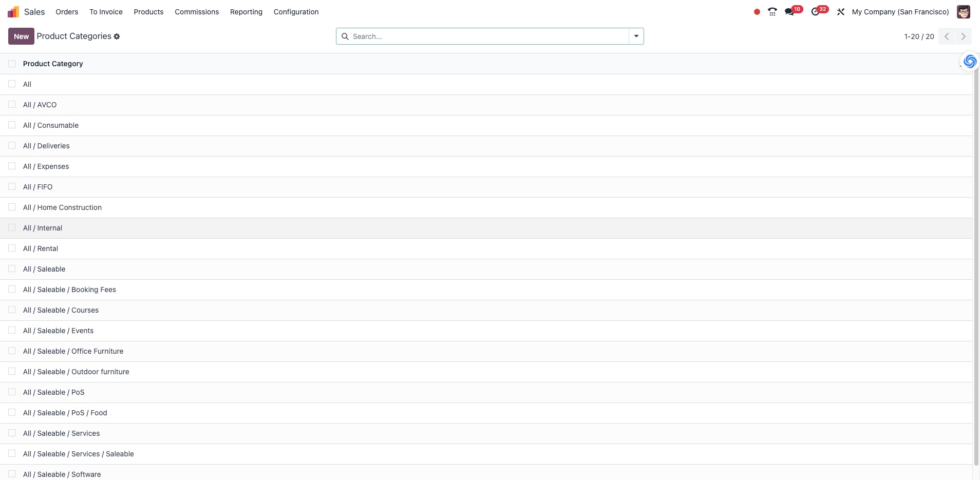Open the VoIP phone icon
Screen dimensions: 980x480
(772, 12)
